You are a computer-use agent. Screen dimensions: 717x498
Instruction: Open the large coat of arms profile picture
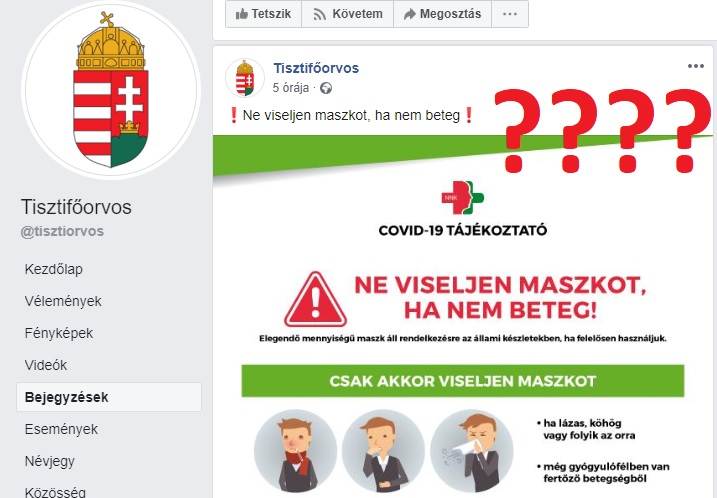point(111,90)
